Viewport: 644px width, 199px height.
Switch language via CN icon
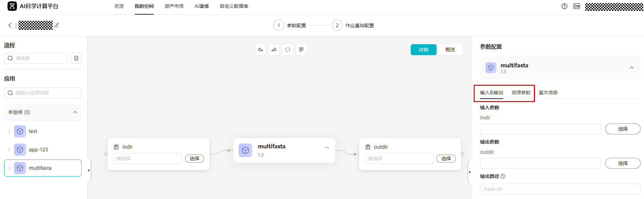pyautogui.click(x=577, y=6)
